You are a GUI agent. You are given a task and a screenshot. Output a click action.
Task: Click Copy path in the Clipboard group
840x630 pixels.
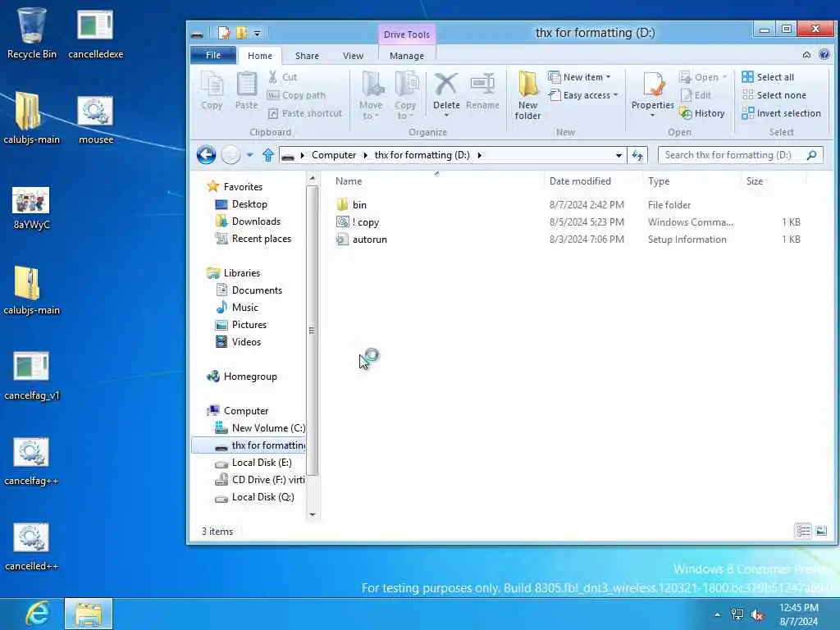coord(296,95)
